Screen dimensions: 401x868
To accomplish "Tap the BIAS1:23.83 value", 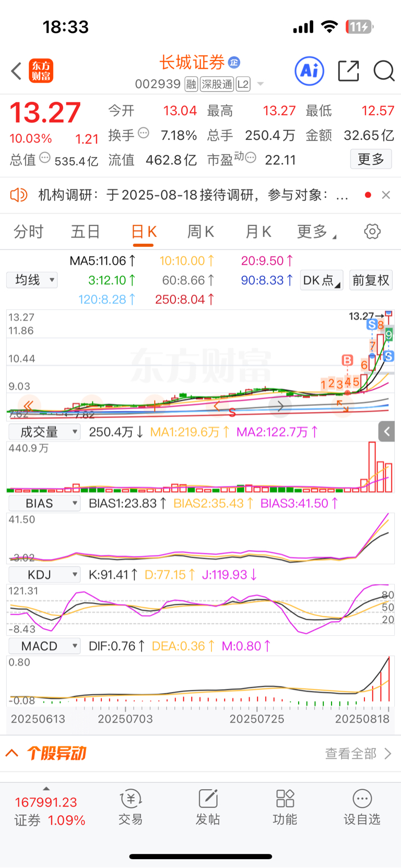I will [x=128, y=503].
